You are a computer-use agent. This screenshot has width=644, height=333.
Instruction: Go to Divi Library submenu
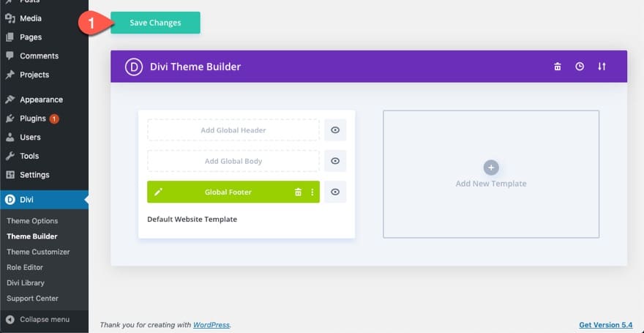click(26, 283)
